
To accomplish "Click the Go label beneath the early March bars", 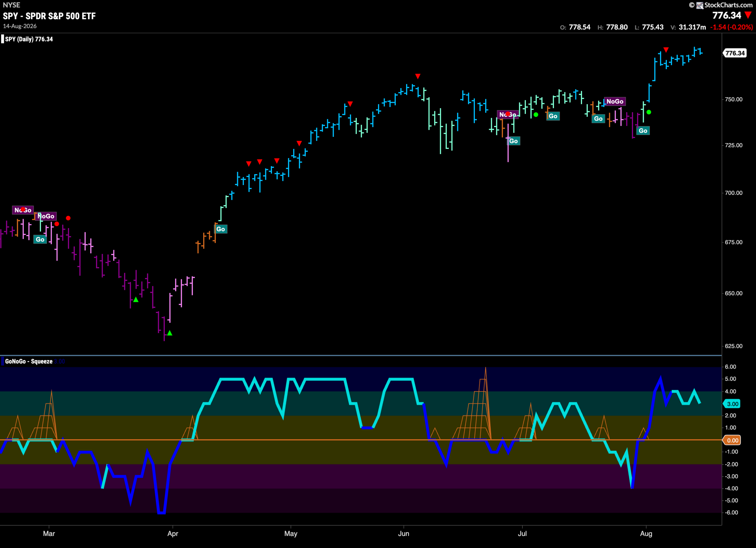I will click(40, 239).
